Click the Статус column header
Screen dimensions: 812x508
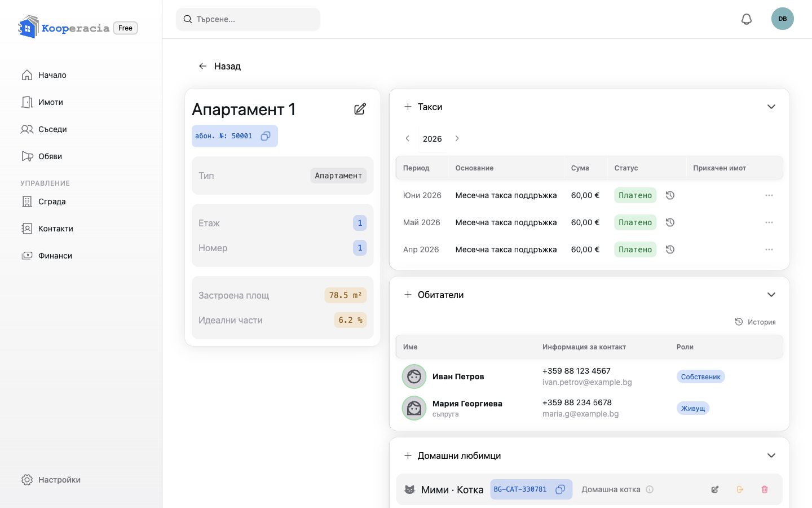click(626, 168)
